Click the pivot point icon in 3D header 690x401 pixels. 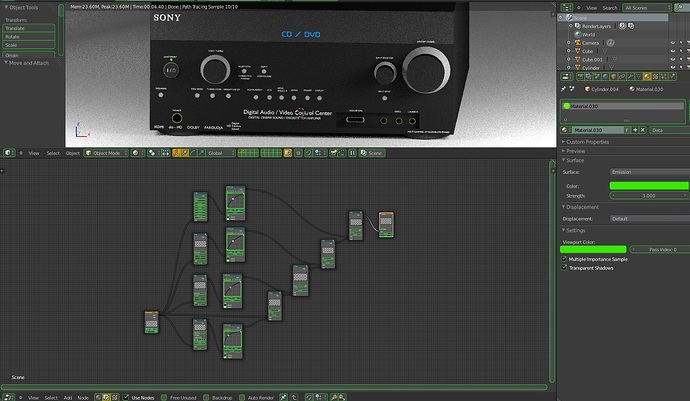152,153
